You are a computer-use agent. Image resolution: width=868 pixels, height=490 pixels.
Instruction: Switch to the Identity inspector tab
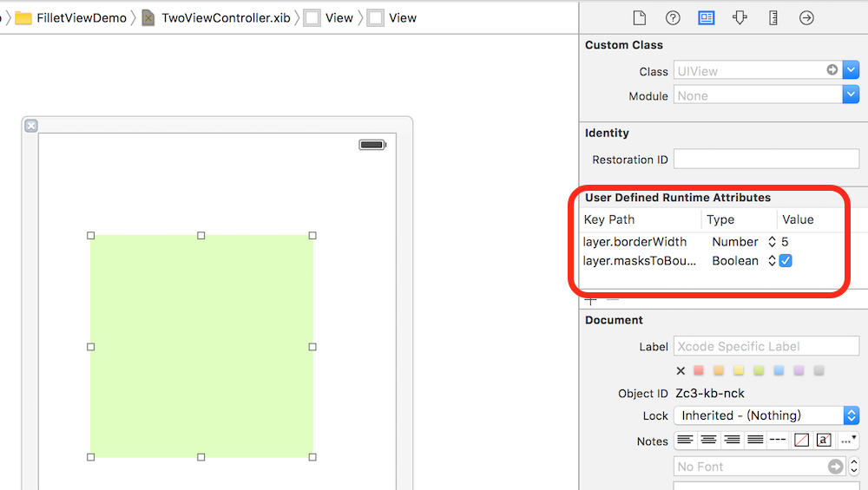(x=706, y=17)
